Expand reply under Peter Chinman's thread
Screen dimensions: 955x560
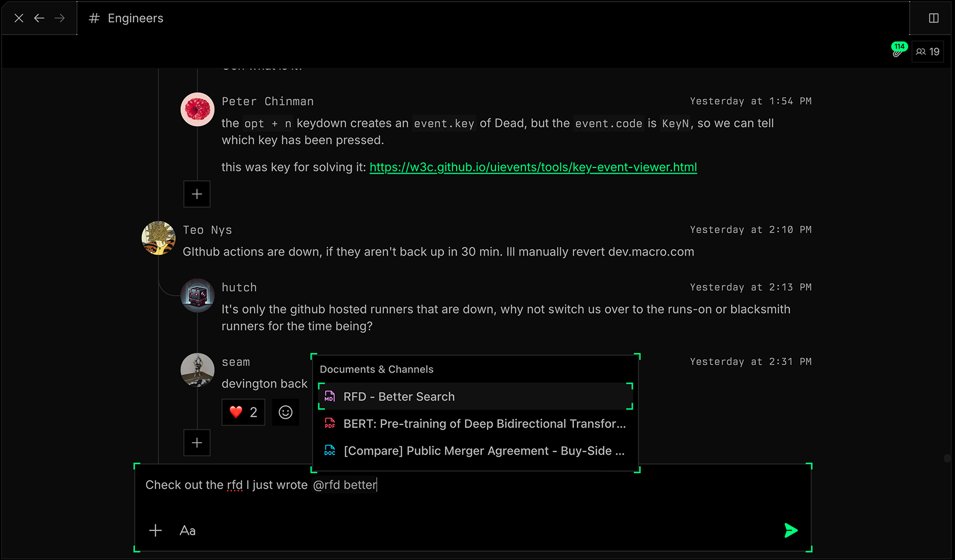click(x=197, y=194)
